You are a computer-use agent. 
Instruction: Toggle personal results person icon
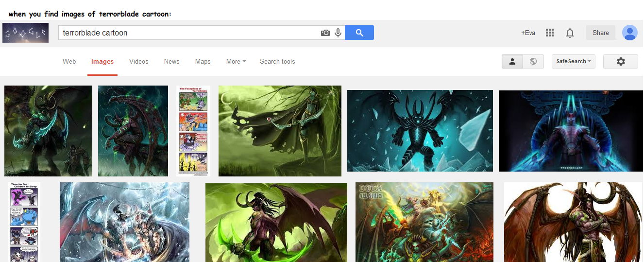click(512, 61)
